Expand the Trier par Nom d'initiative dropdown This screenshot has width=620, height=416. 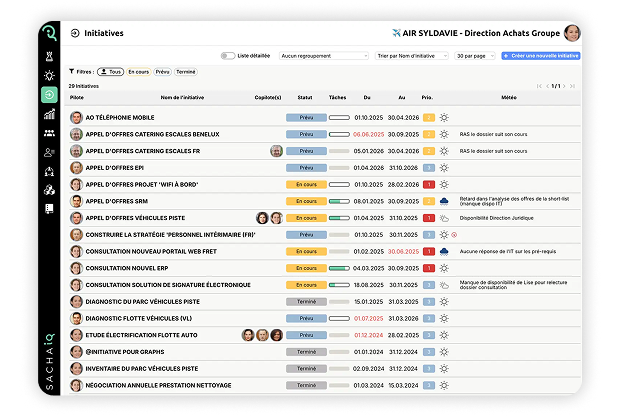click(x=411, y=56)
